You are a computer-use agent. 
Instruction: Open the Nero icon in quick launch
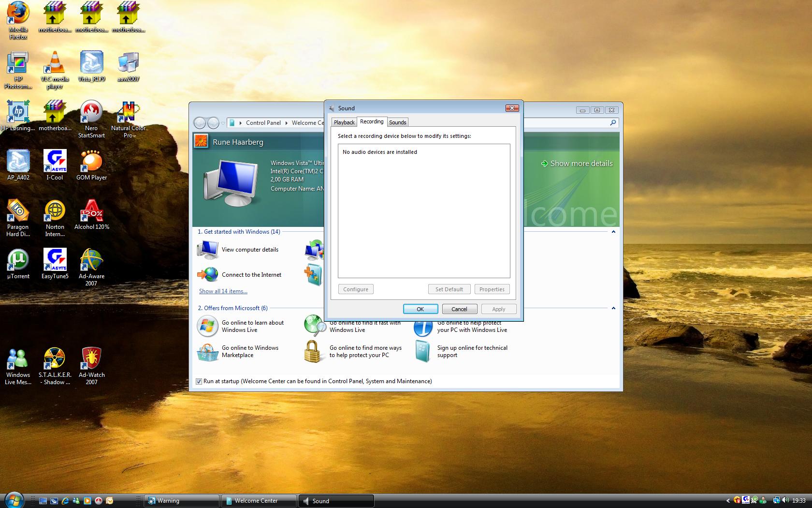coord(99,501)
